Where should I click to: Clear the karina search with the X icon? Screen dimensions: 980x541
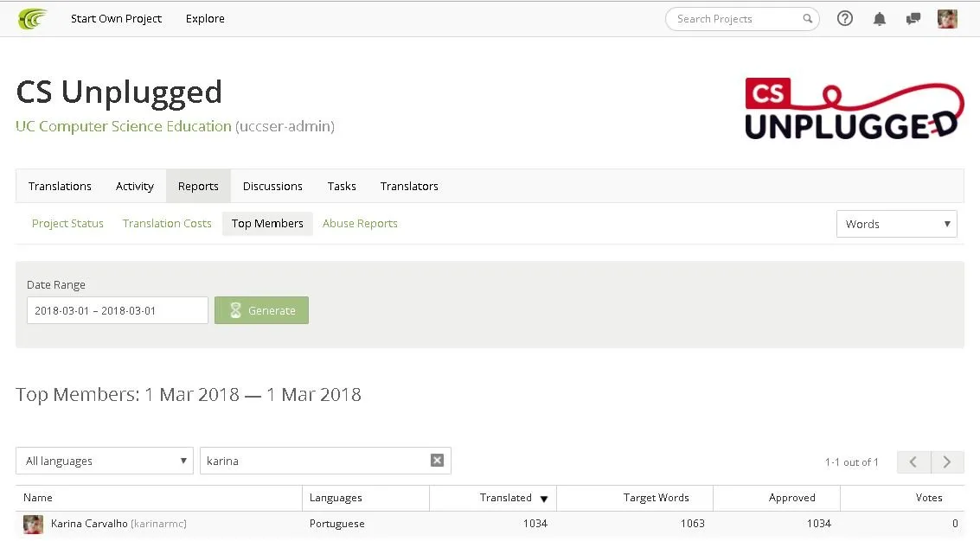438,461
